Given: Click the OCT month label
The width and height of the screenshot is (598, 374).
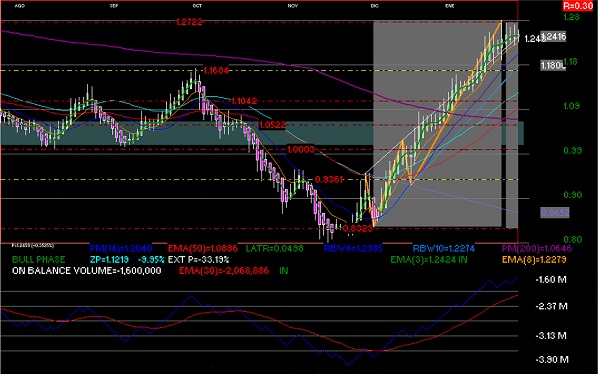Looking at the screenshot, I should (197, 6).
